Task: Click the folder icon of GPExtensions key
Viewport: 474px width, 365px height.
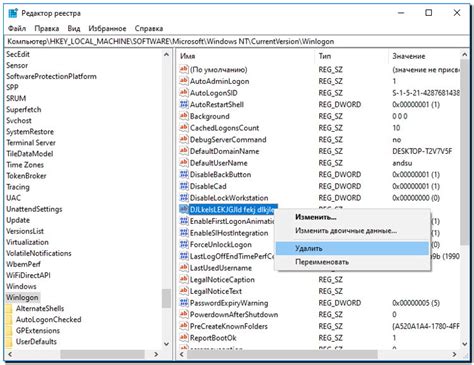Action: tap(9, 330)
